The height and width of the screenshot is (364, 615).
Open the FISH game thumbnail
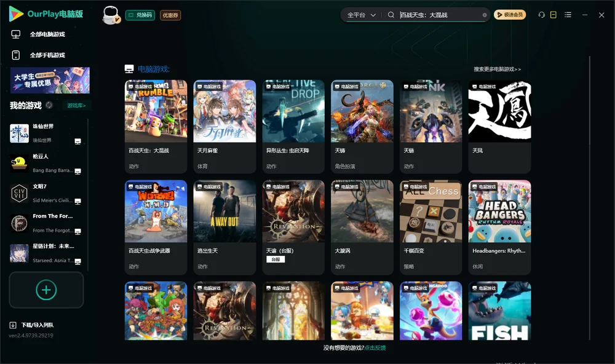(x=499, y=311)
